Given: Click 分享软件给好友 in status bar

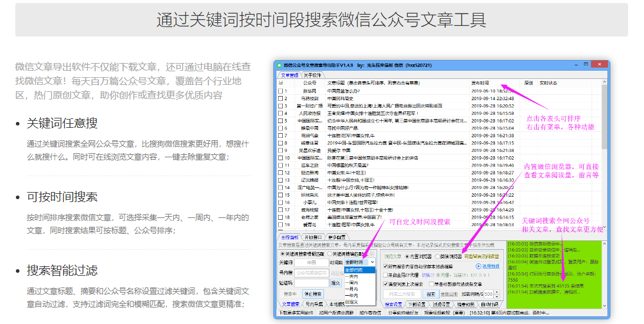Looking at the screenshot, I should click(x=404, y=313).
